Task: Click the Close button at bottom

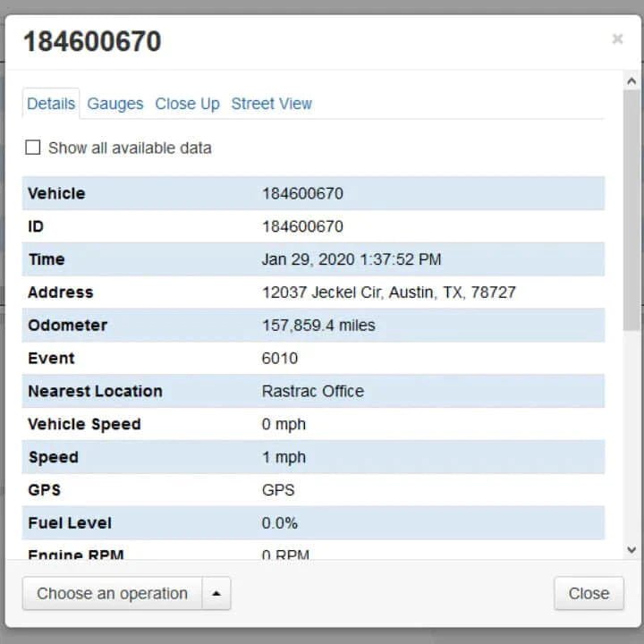Action: coord(588,593)
